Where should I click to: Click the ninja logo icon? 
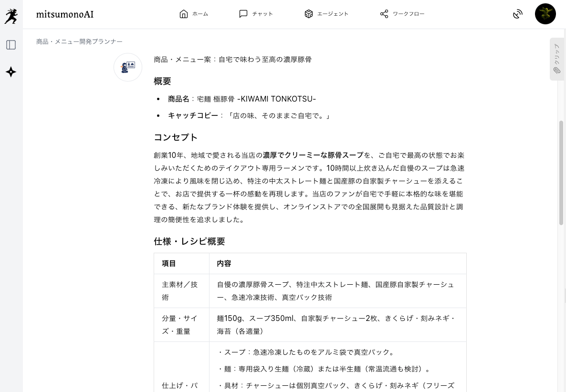(x=11, y=16)
